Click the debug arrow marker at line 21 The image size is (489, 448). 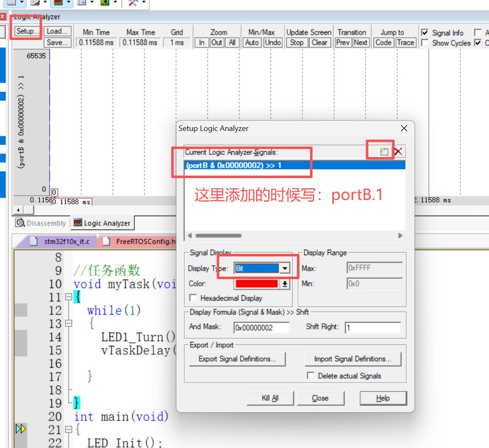(21, 429)
